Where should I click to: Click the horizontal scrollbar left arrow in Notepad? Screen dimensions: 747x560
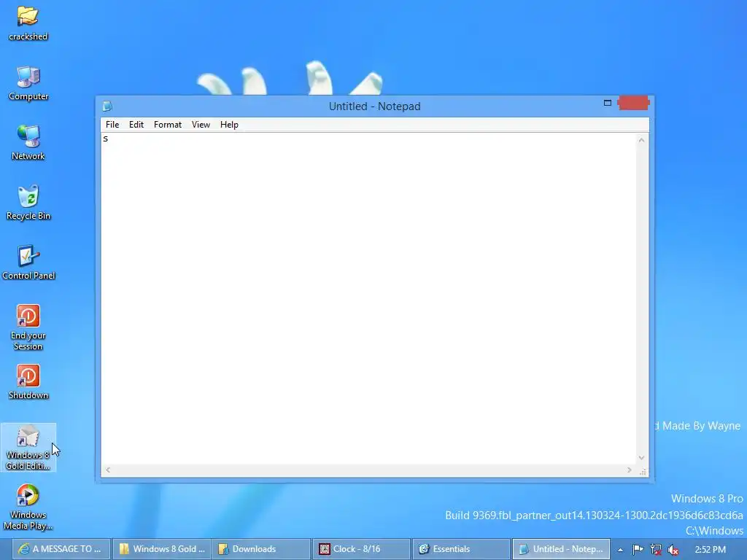(x=108, y=470)
